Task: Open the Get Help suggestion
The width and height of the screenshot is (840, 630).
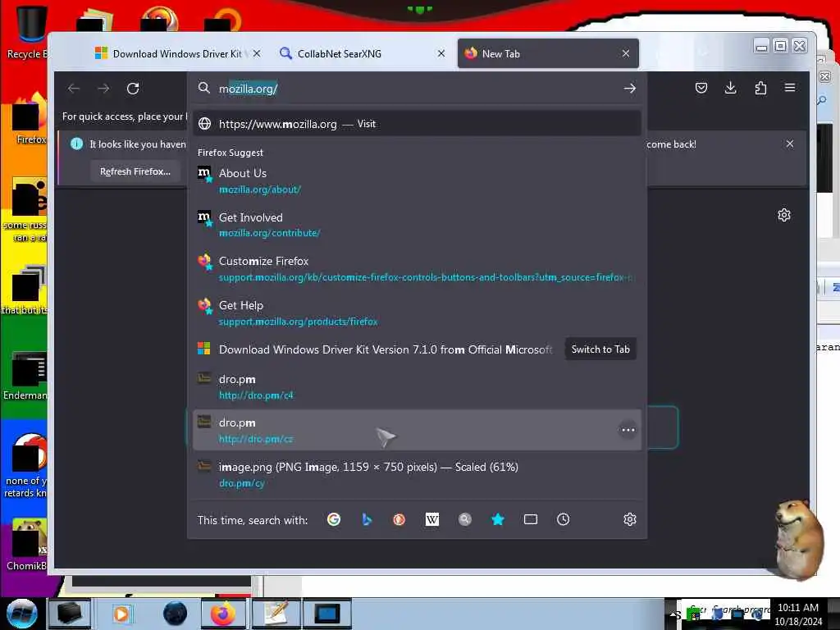Action: click(x=417, y=313)
